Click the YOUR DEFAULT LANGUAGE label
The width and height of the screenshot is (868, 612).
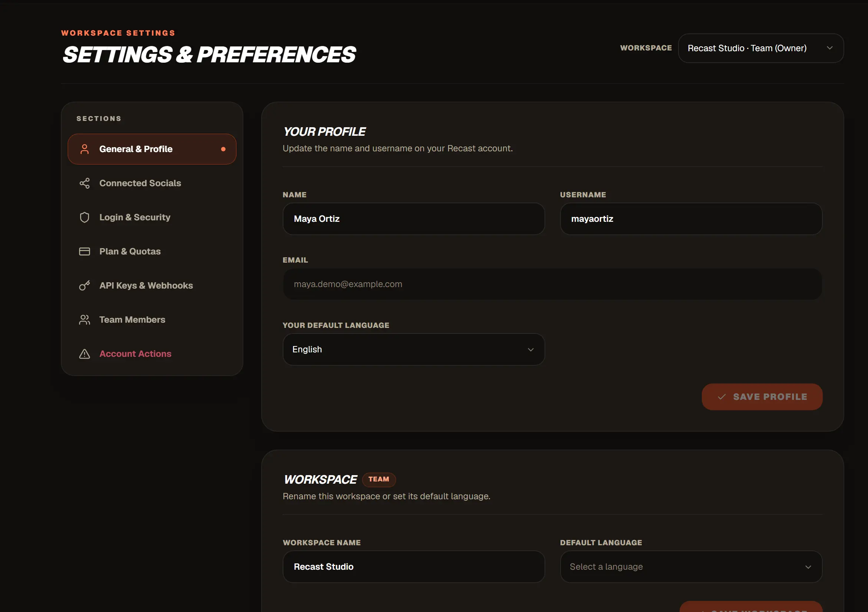336,325
